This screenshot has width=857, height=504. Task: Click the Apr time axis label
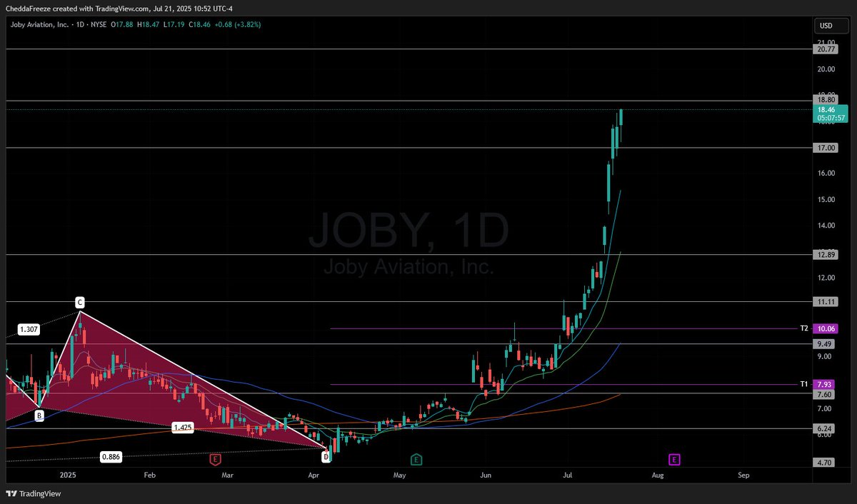(314, 475)
